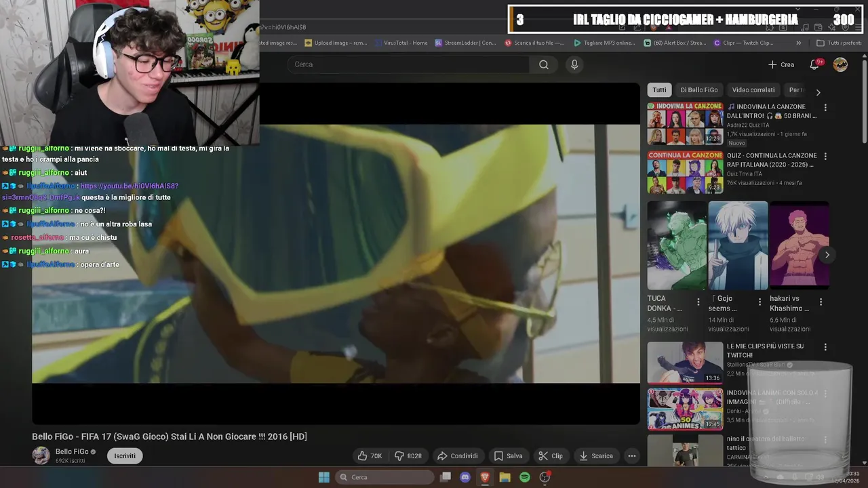868x488 pixels.
Task: Open Indovina l'anime 50 animes thumbnail
Action: click(x=685, y=409)
